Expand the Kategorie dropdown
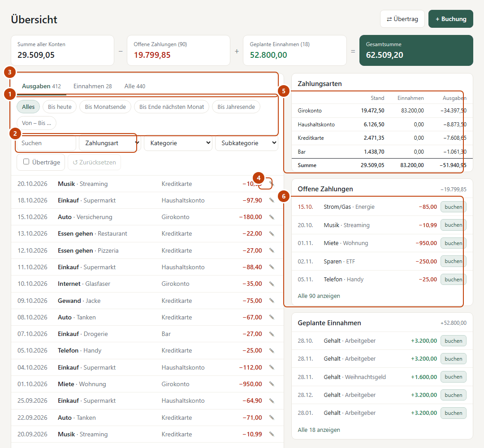The width and height of the screenshot is (484, 448). [178, 143]
